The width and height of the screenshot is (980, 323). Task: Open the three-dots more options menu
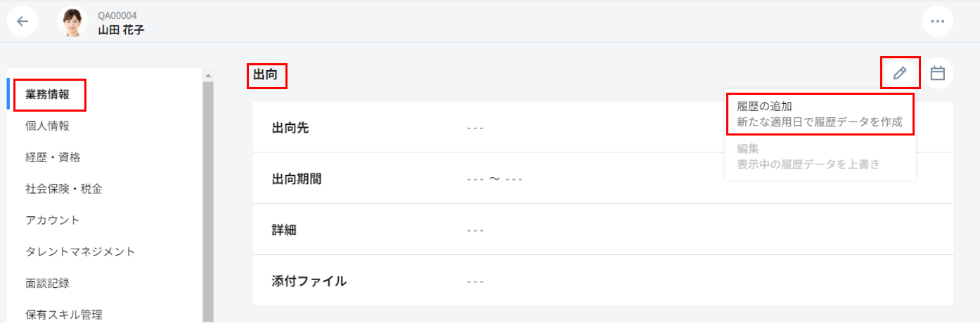pos(936,21)
